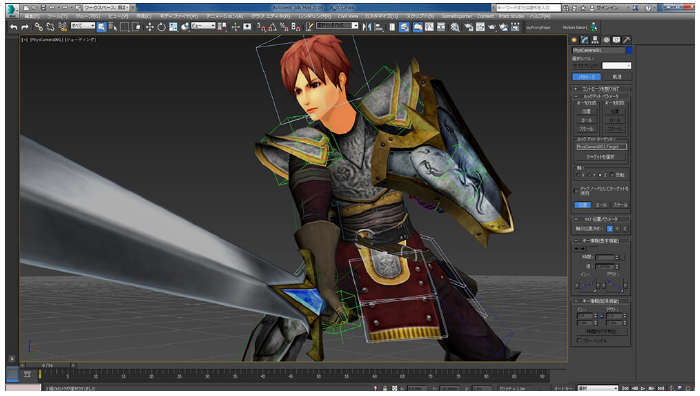Image resolution: width=700 pixels, height=396 pixels.
Task: Activate the Select Object tool
Action: click(x=101, y=27)
